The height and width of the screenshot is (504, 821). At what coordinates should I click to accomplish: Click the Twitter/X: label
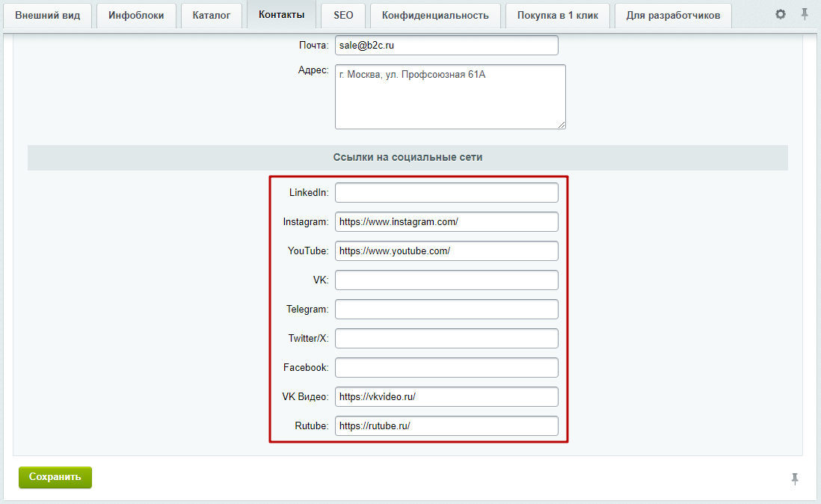(x=308, y=339)
